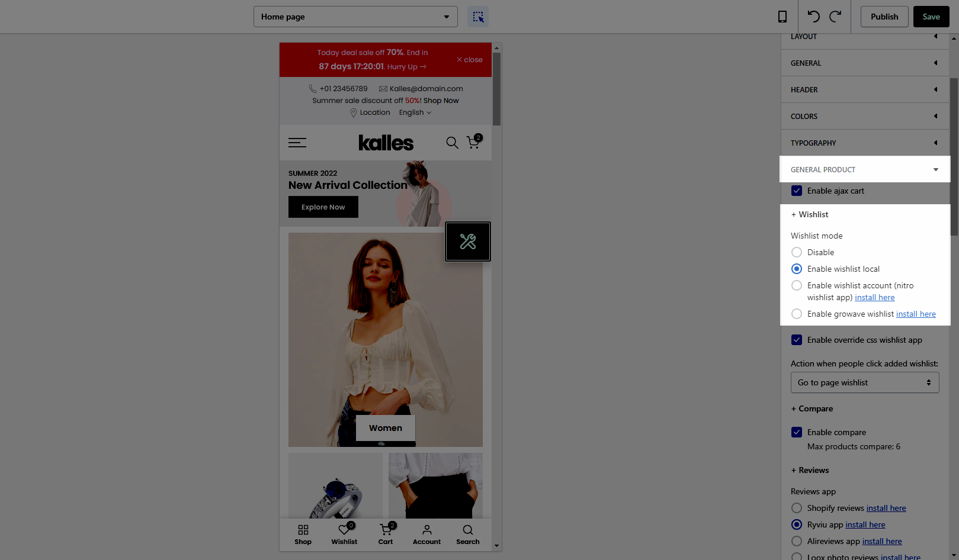
Task: Click Max products compare: 6 text
Action: point(854,446)
